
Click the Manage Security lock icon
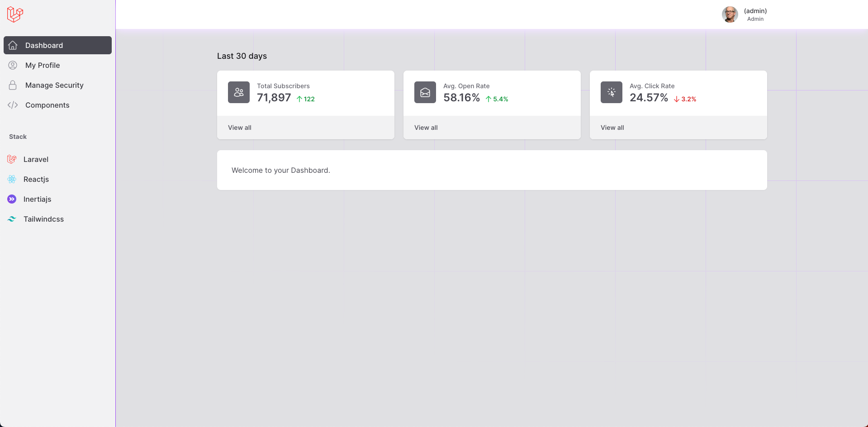13,85
